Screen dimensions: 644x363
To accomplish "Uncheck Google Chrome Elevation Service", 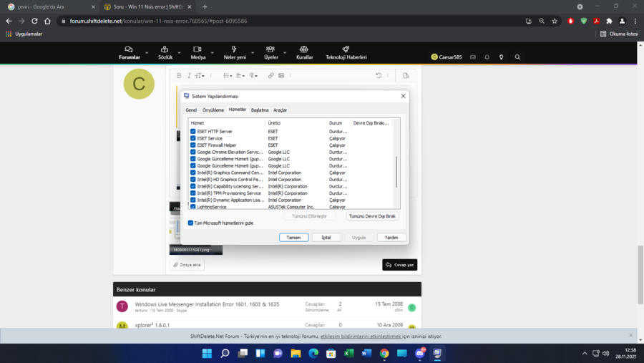I will 193,152.
